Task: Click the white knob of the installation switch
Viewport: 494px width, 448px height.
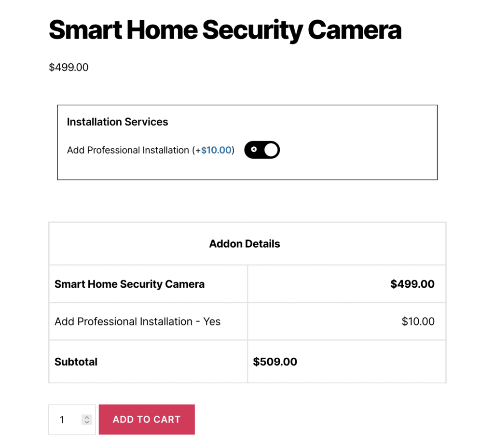Action: click(x=271, y=150)
